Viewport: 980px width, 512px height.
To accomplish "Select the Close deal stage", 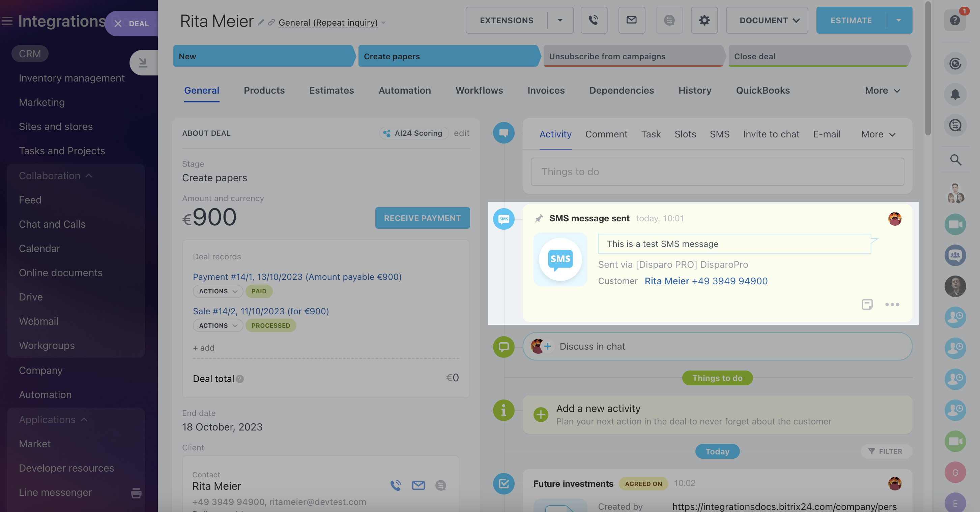I will [x=818, y=56].
